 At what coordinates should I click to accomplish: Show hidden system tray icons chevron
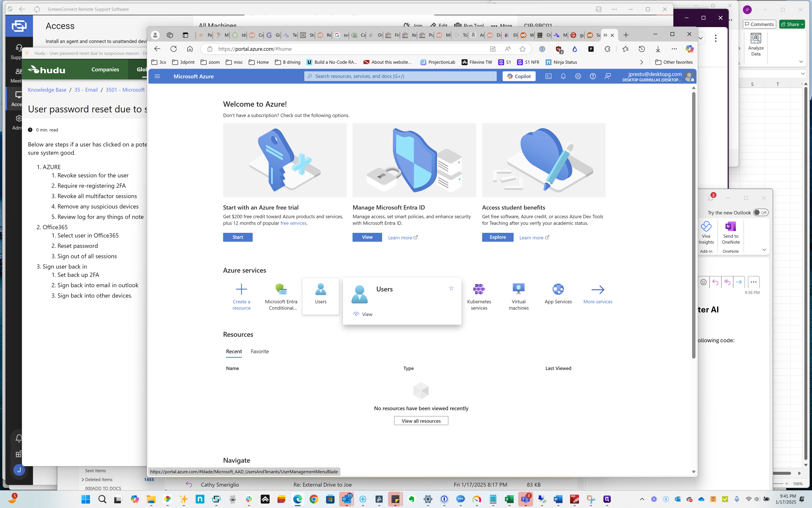642,499
